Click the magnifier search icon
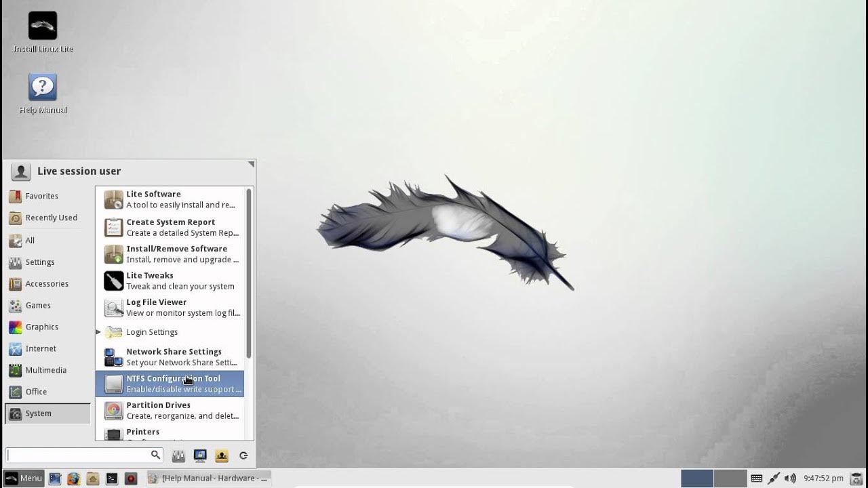 coord(155,455)
